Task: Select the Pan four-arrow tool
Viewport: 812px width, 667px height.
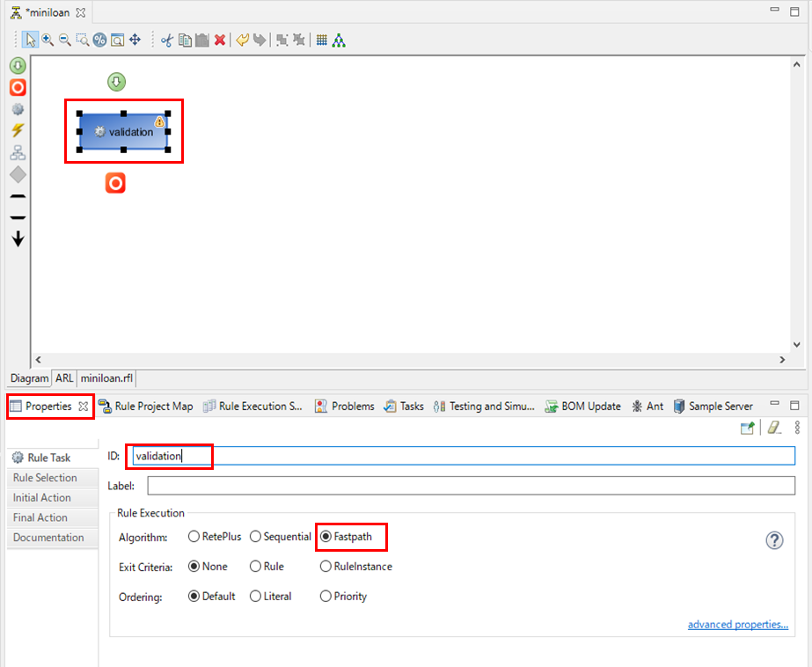Action: [135, 40]
